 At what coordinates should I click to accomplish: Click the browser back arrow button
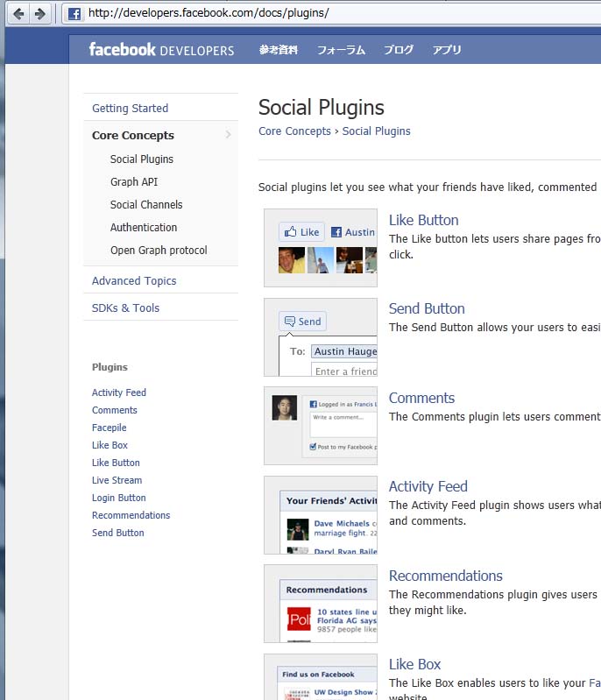pos(18,14)
